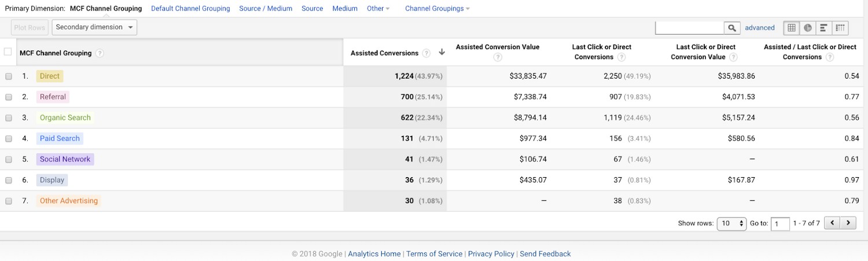This screenshot has width=868, height=261.
Task: Select the comparison view icon
Action: coord(840,28)
